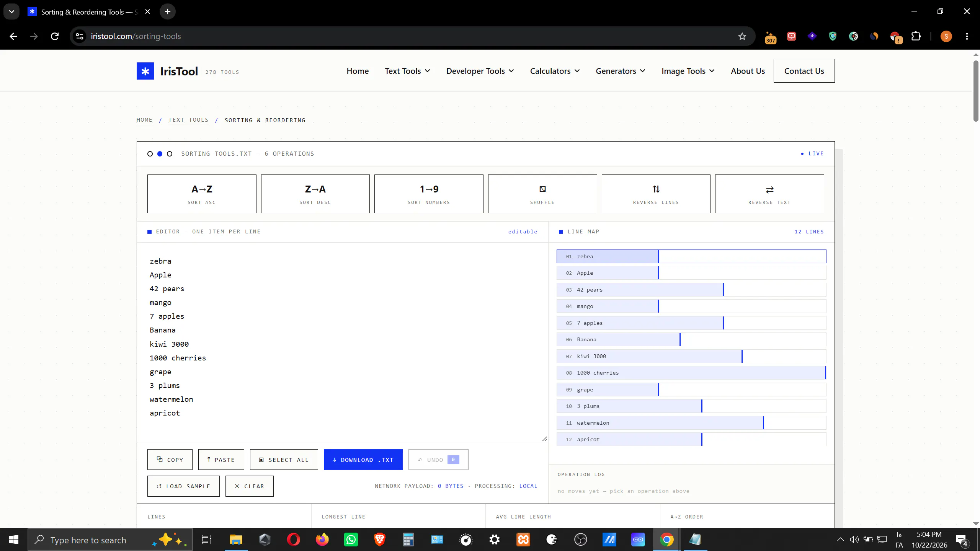Shuffle the lines with the dice button
Viewport: 980px width, 551px height.
pyautogui.click(x=542, y=194)
